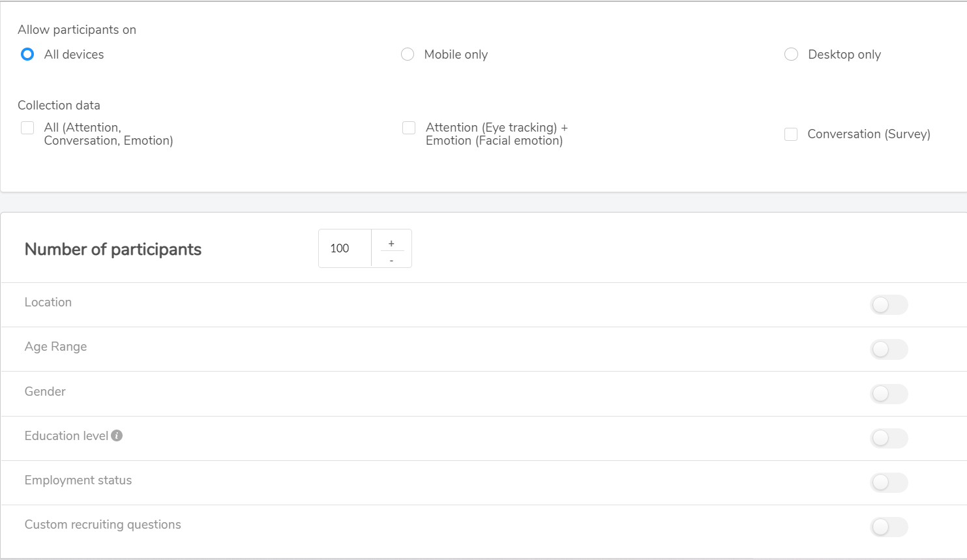This screenshot has width=967, height=560.
Task: Click the Employment status row label
Action: click(x=78, y=480)
